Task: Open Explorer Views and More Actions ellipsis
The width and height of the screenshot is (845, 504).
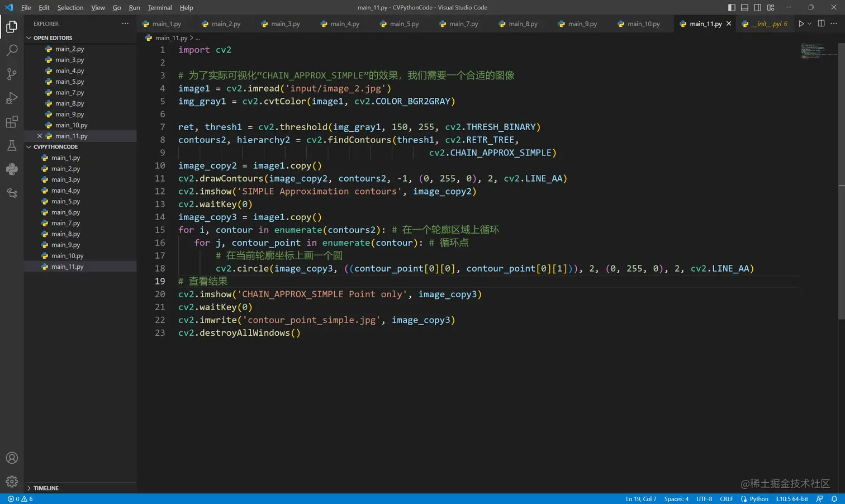Action: pyautogui.click(x=125, y=23)
